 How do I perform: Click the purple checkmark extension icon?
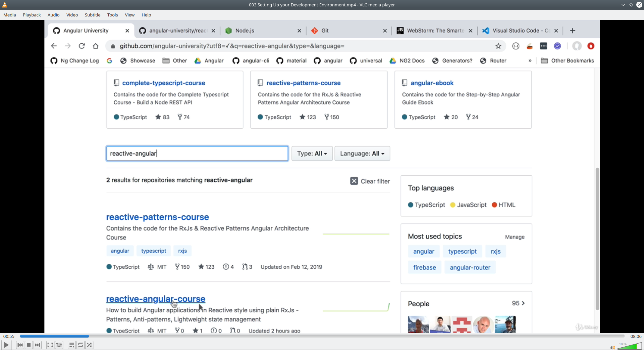click(557, 46)
